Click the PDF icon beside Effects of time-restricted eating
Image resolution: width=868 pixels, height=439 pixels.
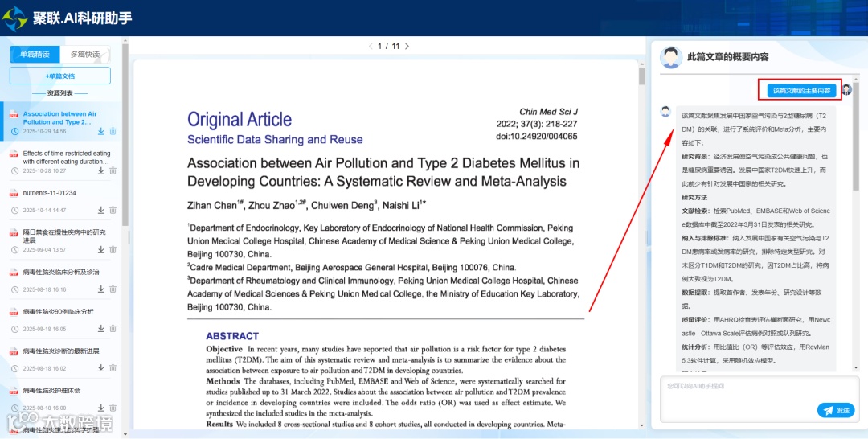[14, 154]
